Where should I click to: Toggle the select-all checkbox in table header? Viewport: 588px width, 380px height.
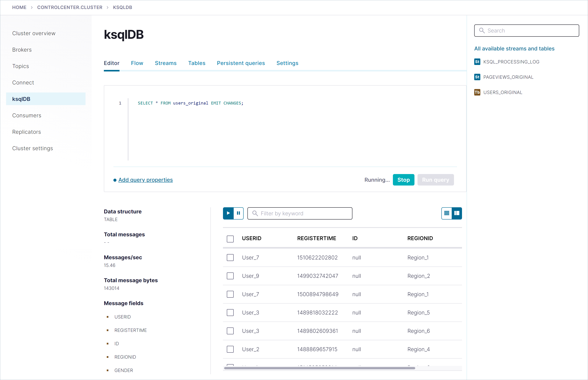pyautogui.click(x=230, y=239)
